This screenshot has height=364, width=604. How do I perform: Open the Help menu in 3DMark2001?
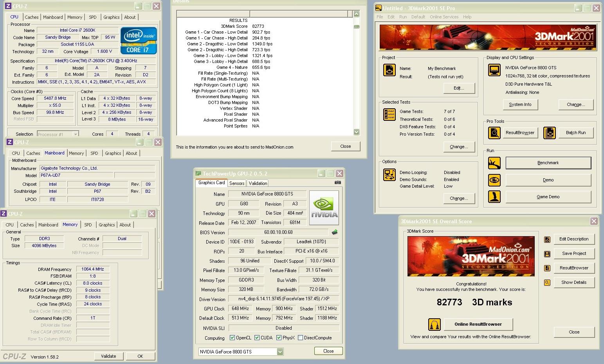point(467,17)
